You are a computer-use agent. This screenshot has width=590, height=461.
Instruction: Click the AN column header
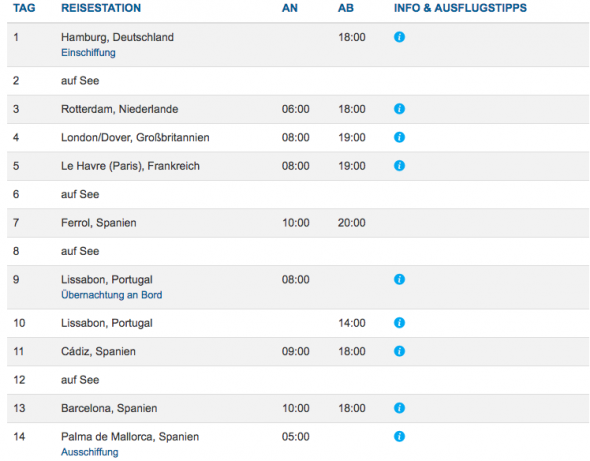289,8
